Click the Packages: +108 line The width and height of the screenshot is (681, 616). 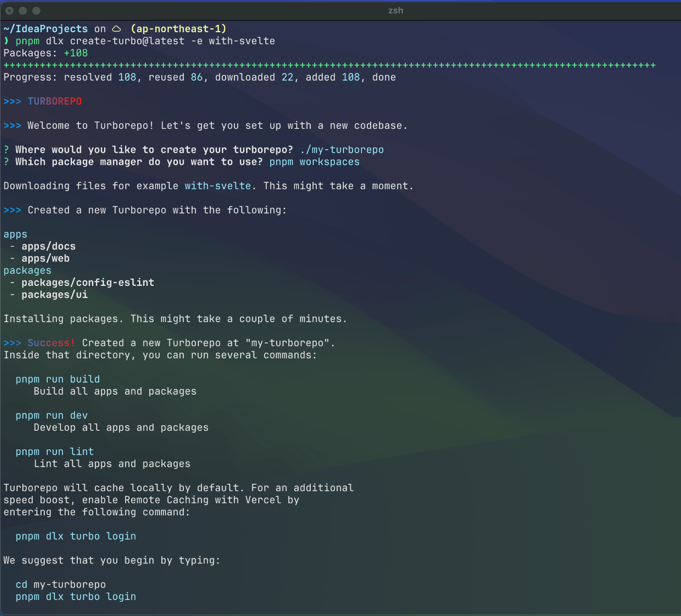(x=46, y=53)
